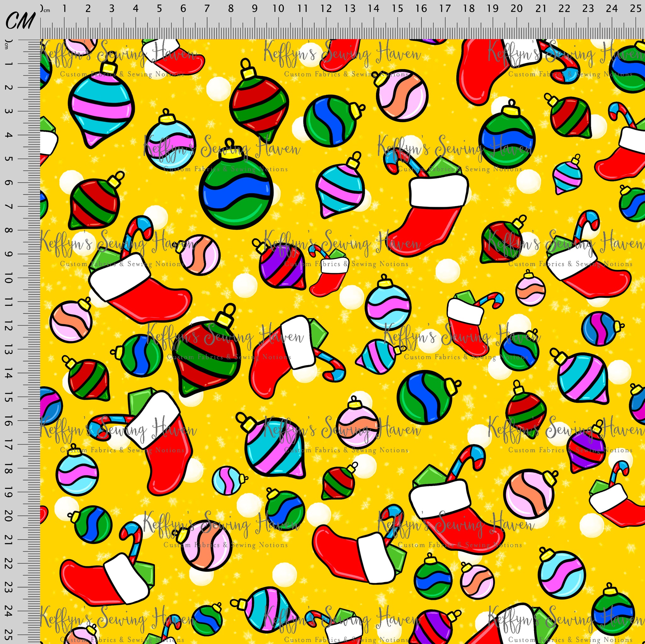Click the number 15 on the left ruler

9,397
